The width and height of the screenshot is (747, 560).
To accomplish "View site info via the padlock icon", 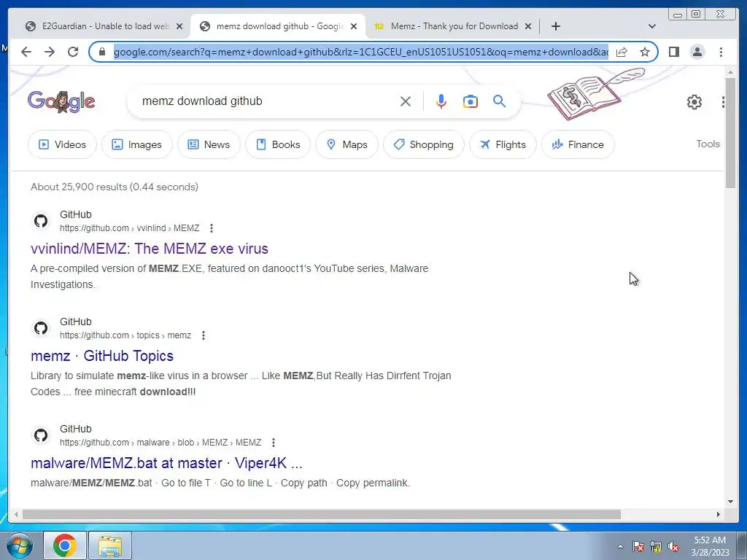I will [101, 52].
